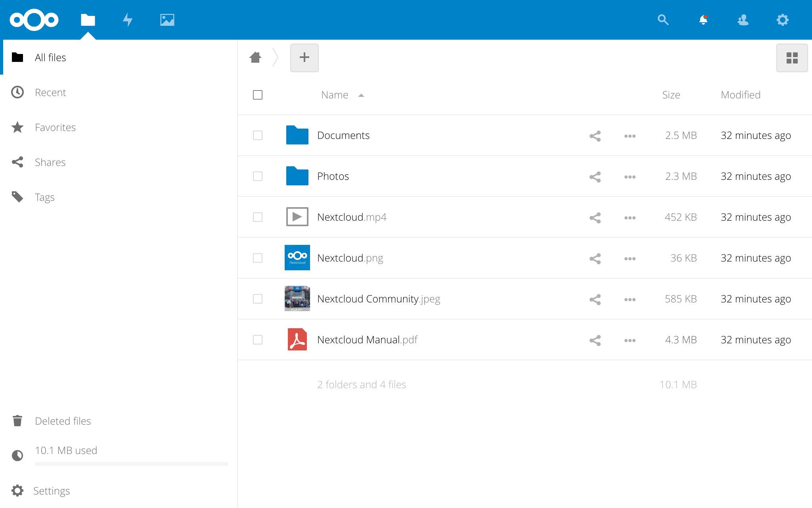Open Recent in the sidebar
This screenshot has width=812, height=508.
(50, 92)
